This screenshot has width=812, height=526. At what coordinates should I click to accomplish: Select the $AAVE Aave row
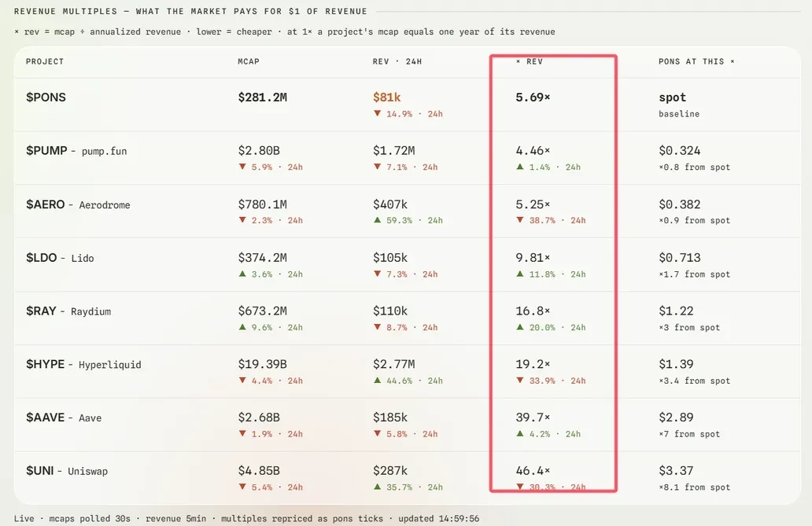(408, 425)
